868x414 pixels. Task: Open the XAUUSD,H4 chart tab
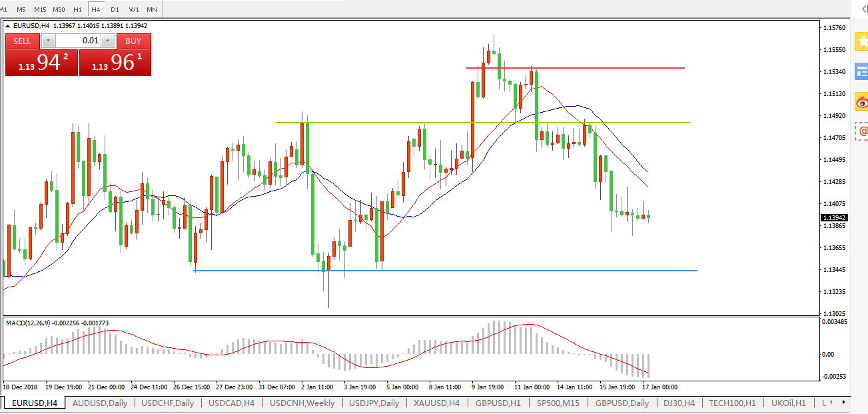point(436,403)
